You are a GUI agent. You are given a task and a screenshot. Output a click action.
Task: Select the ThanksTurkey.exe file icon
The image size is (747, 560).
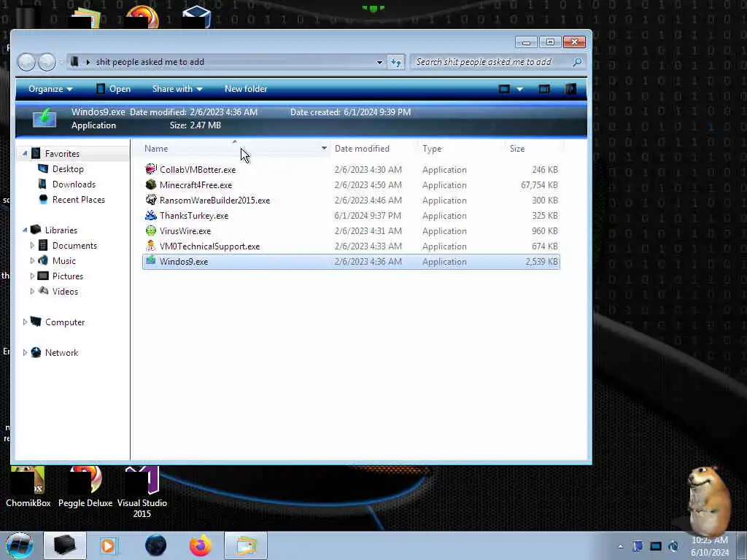(x=151, y=215)
